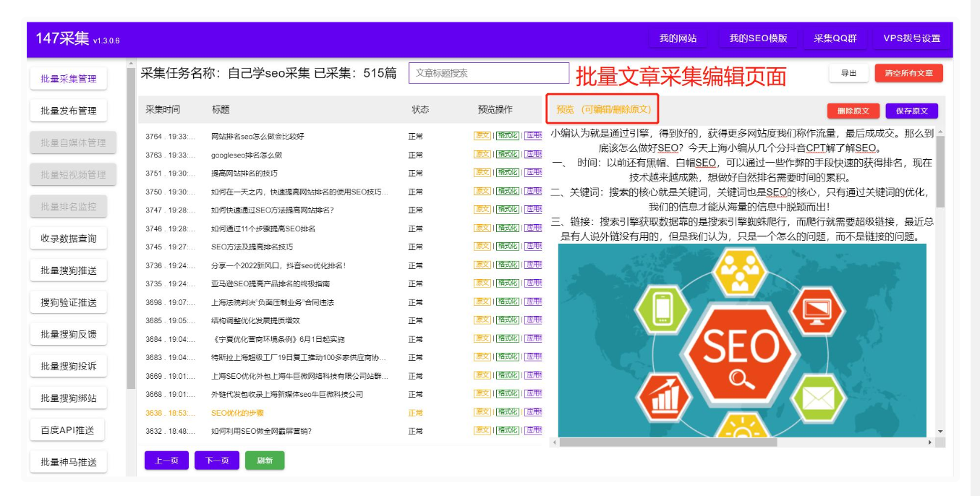980x496 pixels.
Task: Click scroll-right arrow under the preview pane
Action: [x=930, y=442]
